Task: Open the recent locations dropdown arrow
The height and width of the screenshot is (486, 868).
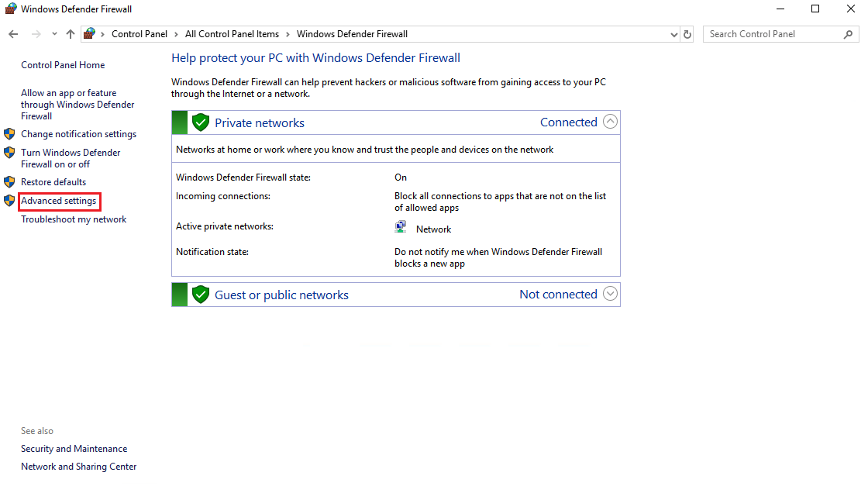Action: [54, 34]
